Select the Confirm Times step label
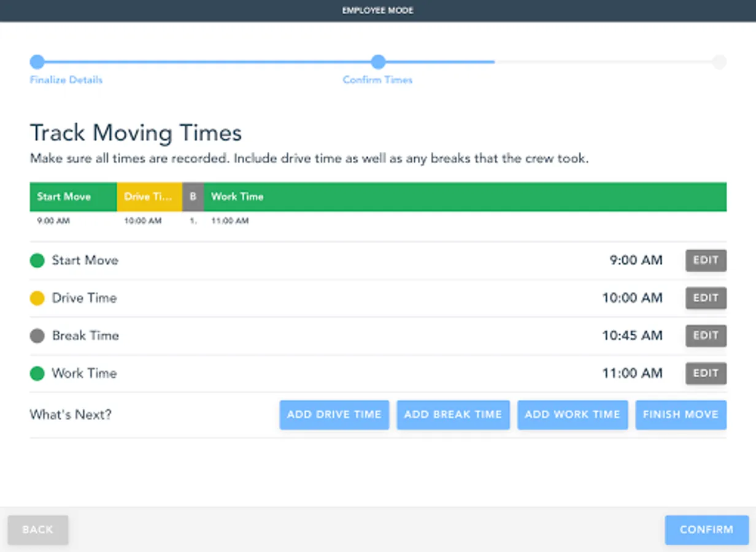This screenshot has height=552, width=756. [x=377, y=80]
